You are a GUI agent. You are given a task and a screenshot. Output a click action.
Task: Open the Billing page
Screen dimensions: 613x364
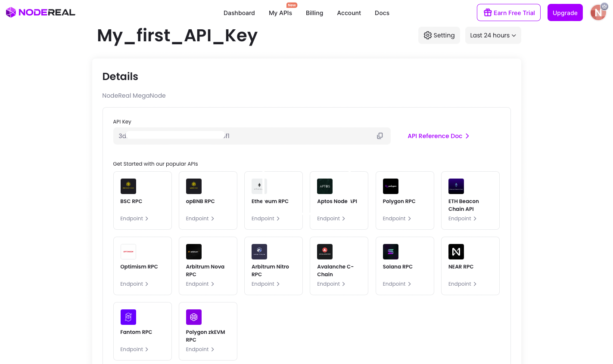[314, 13]
